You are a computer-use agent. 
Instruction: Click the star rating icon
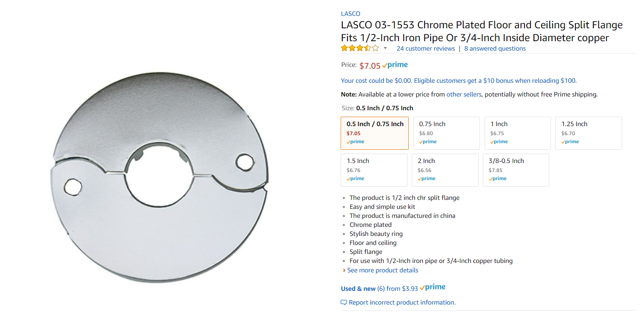coord(360,48)
